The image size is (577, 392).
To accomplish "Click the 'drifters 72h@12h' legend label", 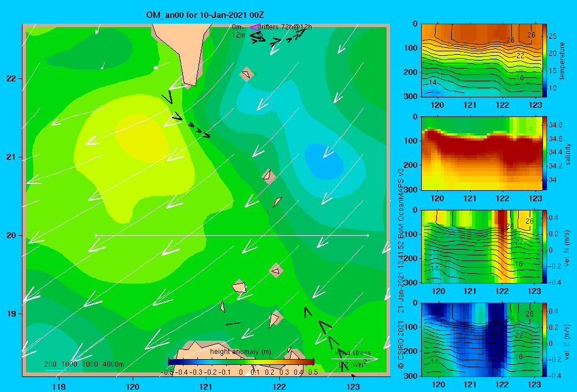I will click(284, 27).
